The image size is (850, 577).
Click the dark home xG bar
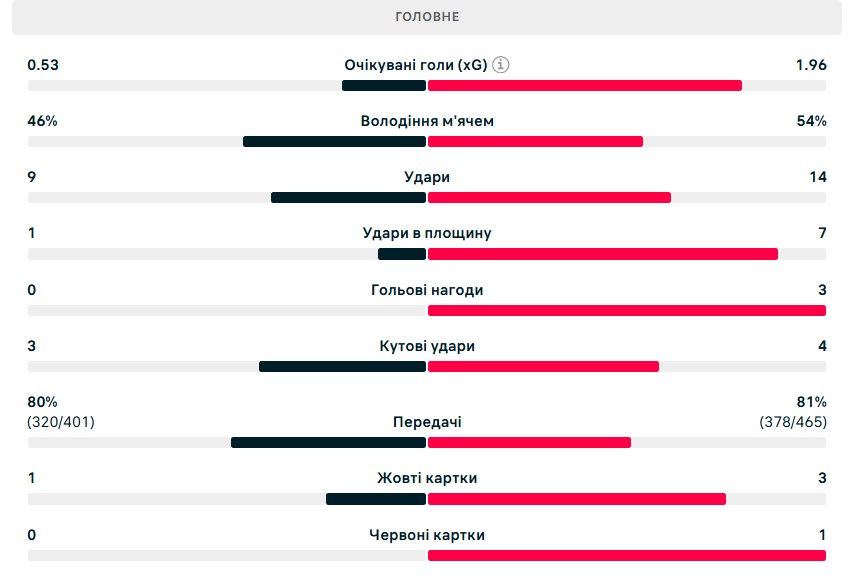(384, 85)
